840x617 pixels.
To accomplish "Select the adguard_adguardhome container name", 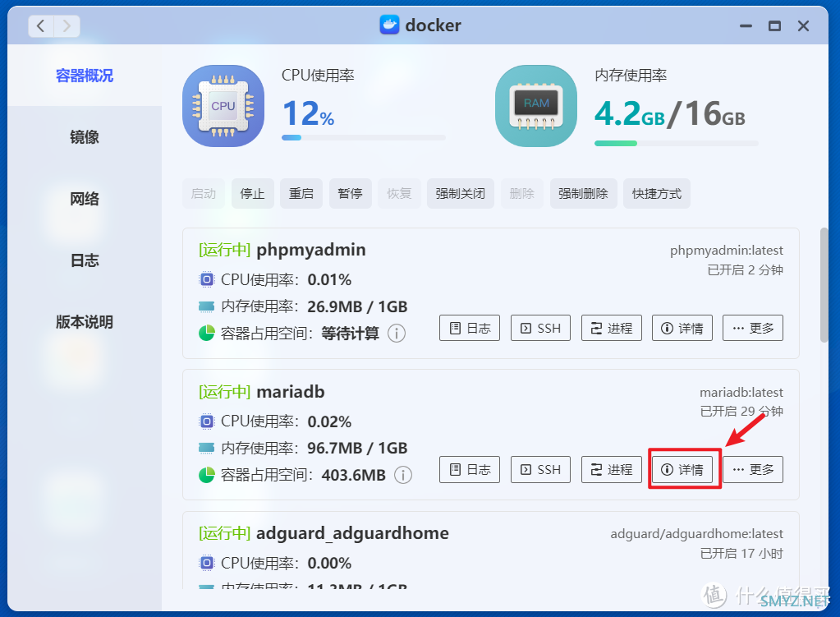I will 352,533.
